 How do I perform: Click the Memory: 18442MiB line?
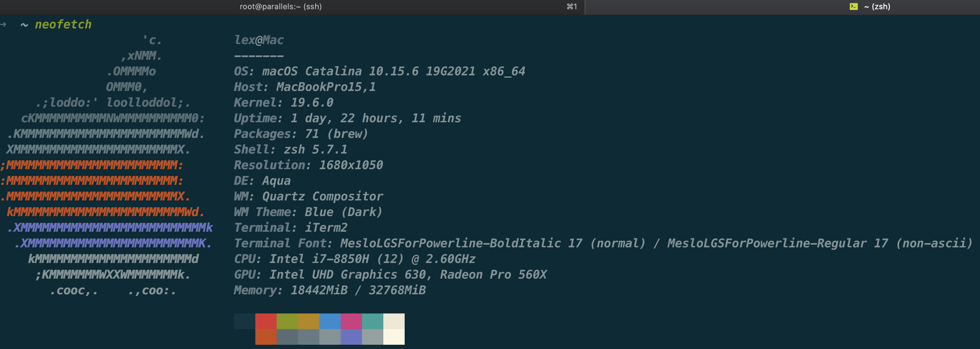click(330, 290)
